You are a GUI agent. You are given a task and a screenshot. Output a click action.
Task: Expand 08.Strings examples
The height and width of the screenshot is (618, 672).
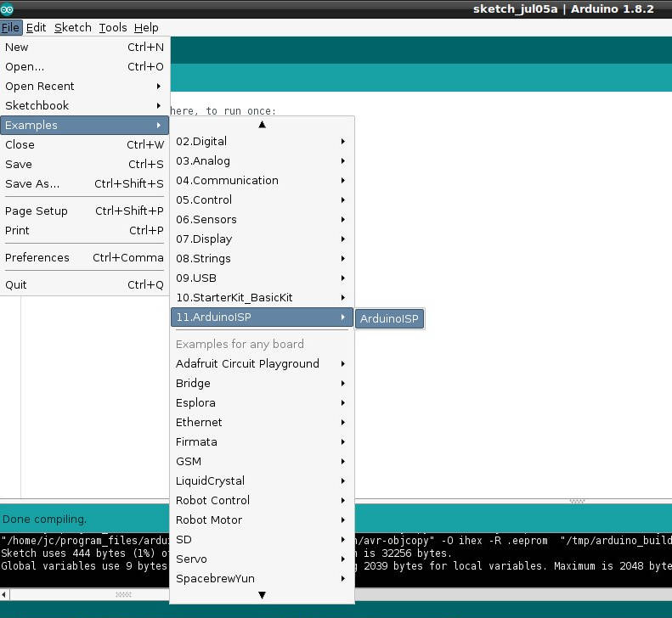pyautogui.click(x=262, y=259)
